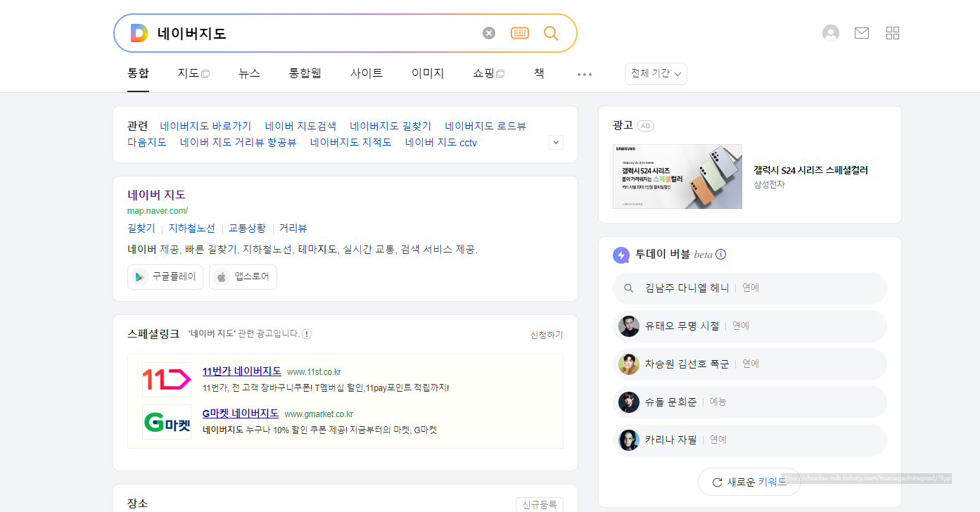The image size is (980, 512).
Task: Open the services grid icon
Action: coord(893,33)
